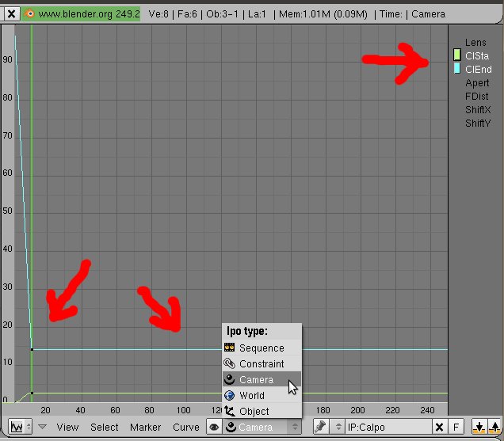The width and height of the screenshot is (504, 441).
Task: Open the Camera Ipo type dropdown in the header
Action: 262,427
